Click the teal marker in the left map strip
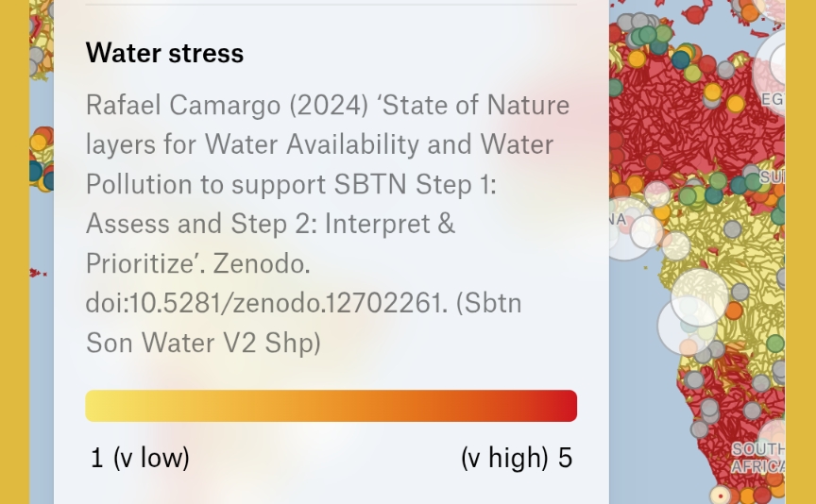Screen dimensions: 816x504 (x=36, y=172)
